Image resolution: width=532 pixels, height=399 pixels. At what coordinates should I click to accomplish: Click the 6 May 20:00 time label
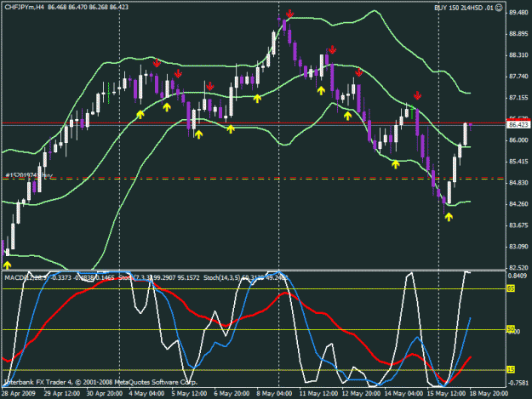(232, 394)
